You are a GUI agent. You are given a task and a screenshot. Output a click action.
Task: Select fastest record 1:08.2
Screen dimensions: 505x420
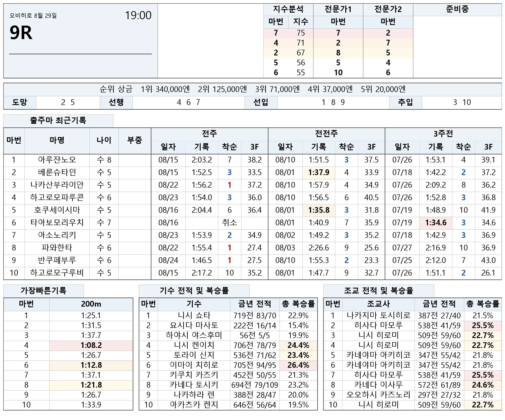click(x=91, y=346)
